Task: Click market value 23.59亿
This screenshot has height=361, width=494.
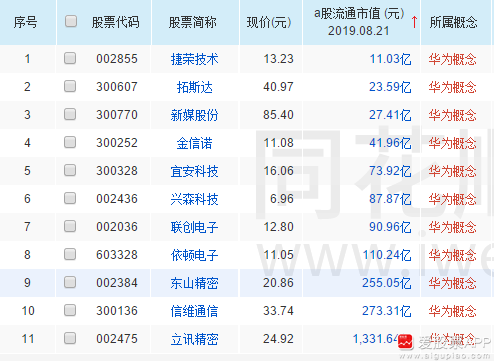Action: (x=390, y=87)
